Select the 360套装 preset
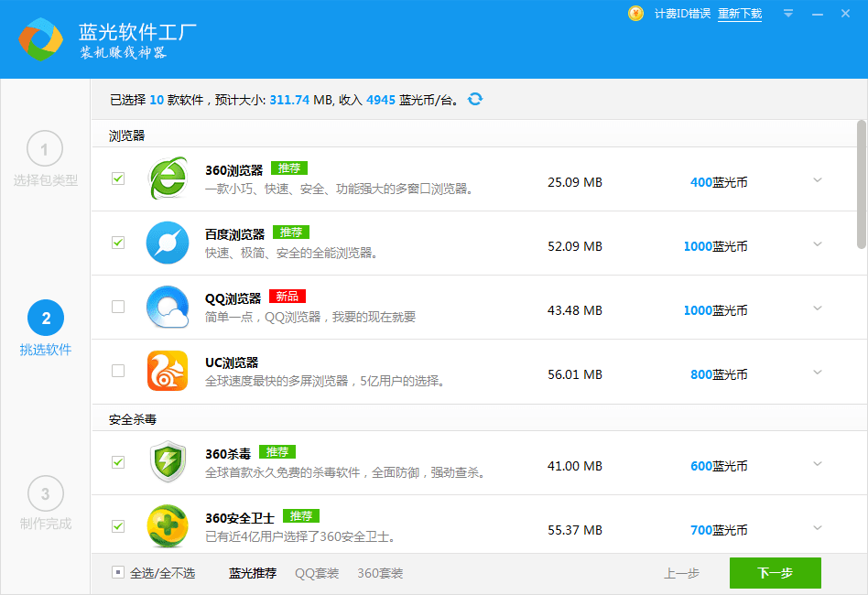 tap(380, 573)
